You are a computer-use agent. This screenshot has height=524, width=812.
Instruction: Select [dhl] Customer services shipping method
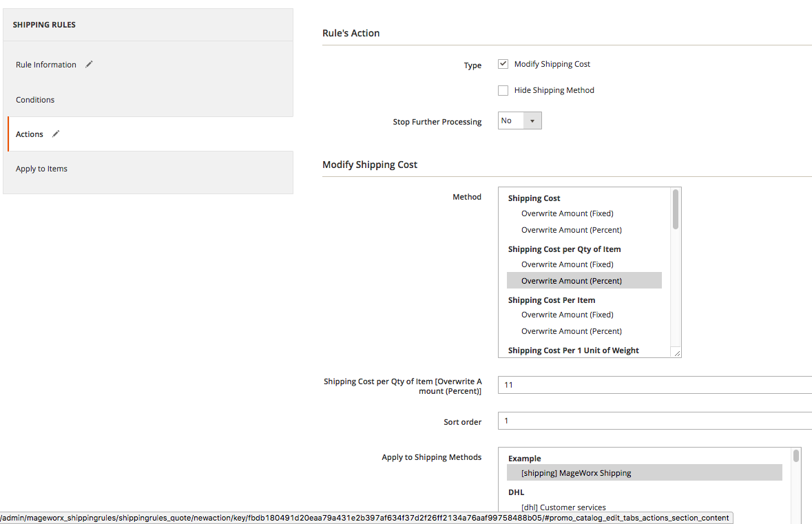tap(563, 507)
